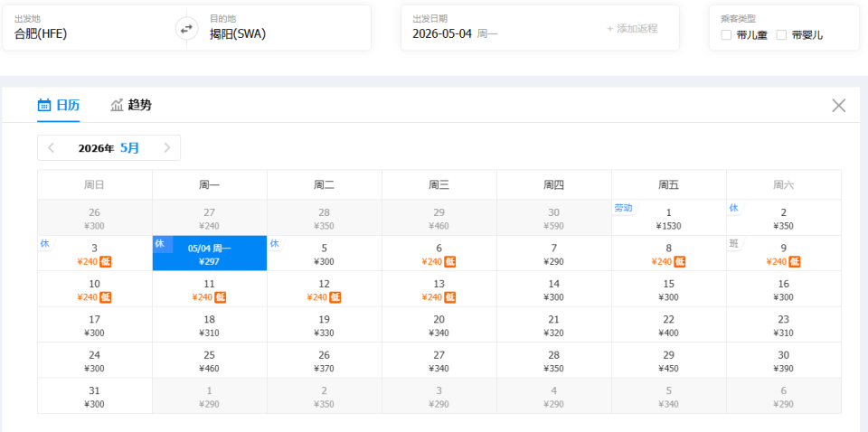Select April 26 greyed cell ¥300
The image size is (868, 432).
coord(95,218)
